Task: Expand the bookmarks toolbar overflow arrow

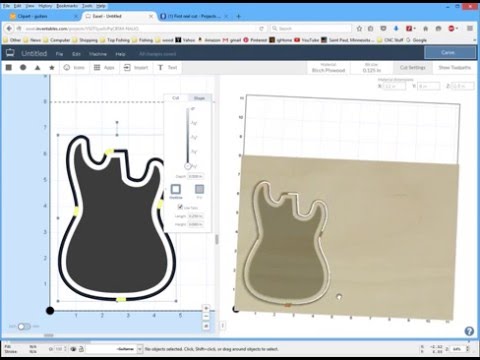Action: [x=474, y=40]
